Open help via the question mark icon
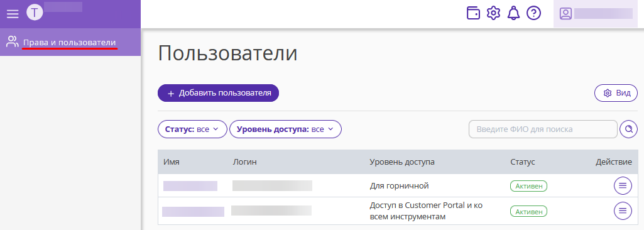 pos(533,13)
